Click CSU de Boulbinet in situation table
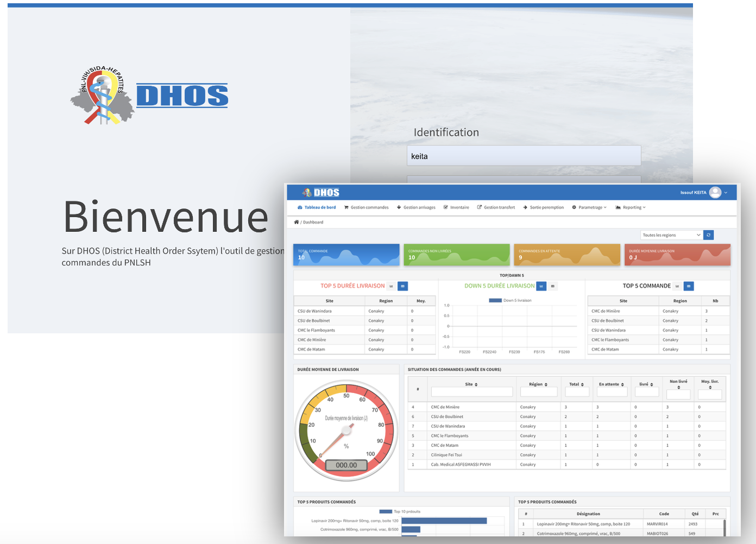756x544 pixels. [x=447, y=417]
